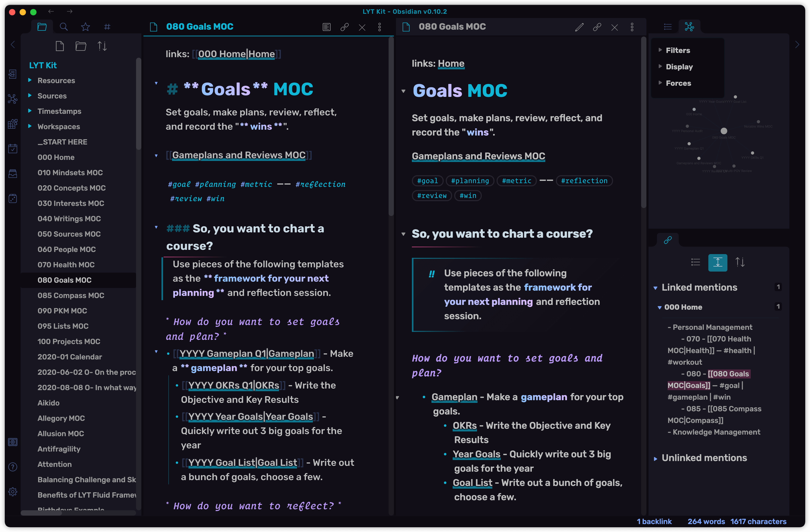Switch right pane to edit mode
The image size is (810, 532).
(x=579, y=27)
